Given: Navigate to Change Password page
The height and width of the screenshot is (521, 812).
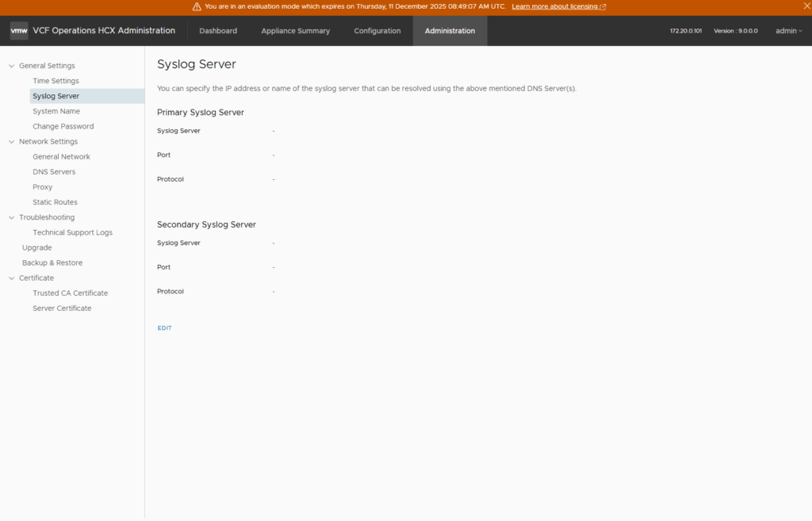Looking at the screenshot, I should point(63,127).
